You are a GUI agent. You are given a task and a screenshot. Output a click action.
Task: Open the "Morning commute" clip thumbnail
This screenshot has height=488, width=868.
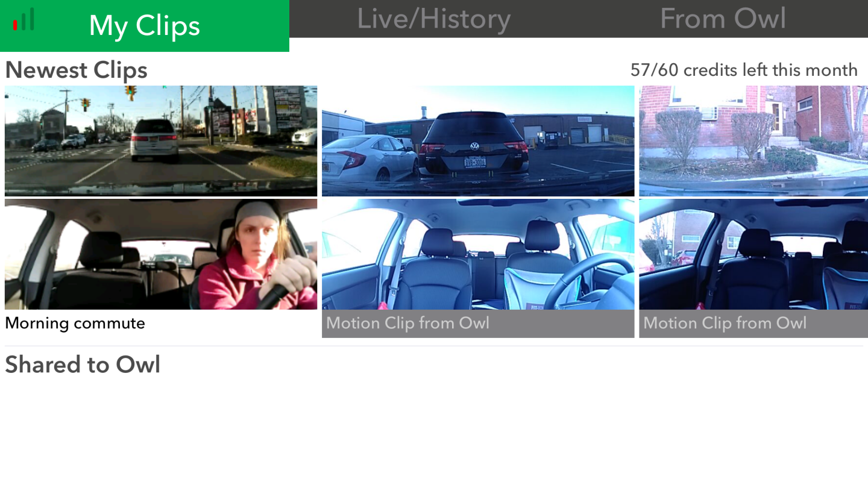[x=161, y=253]
